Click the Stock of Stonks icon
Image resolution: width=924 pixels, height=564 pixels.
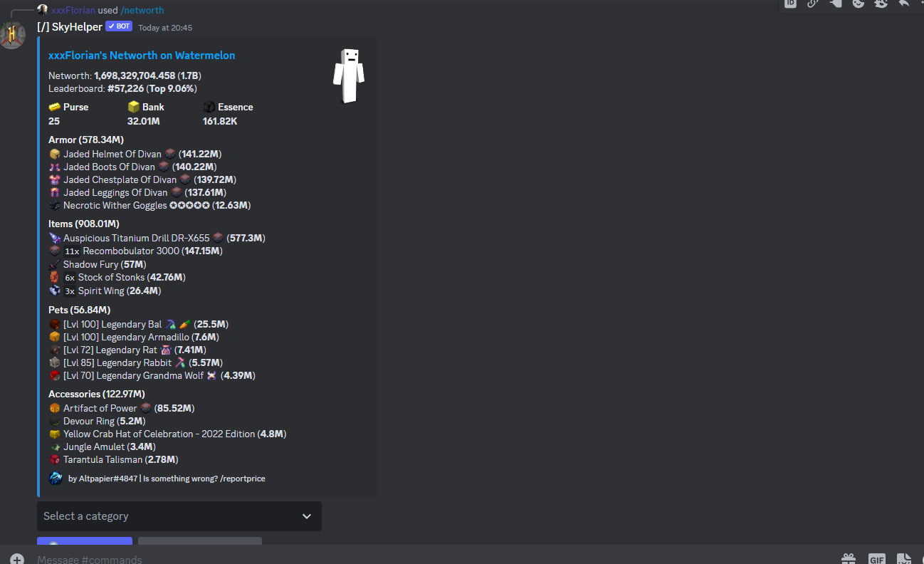pyautogui.click(x=55, y=277)
